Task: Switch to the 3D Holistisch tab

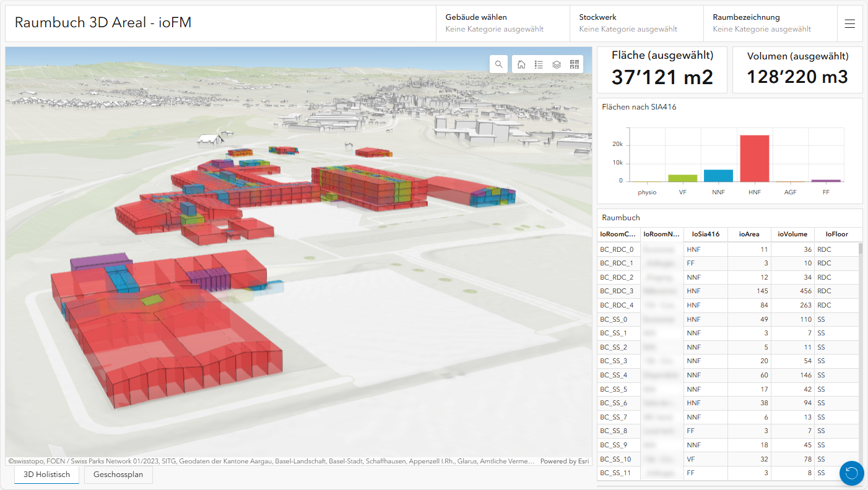Action: pyautogui.click(x=46, y=475)
